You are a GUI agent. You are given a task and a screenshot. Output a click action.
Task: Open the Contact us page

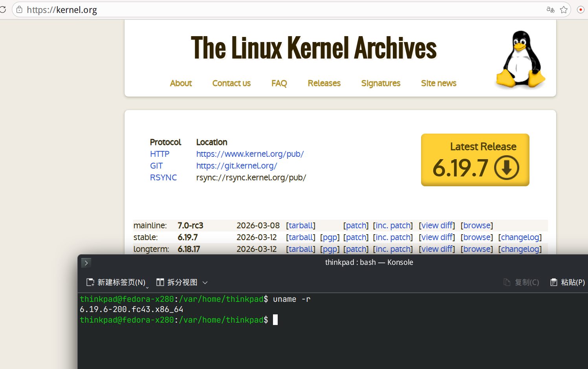point(231,83)
